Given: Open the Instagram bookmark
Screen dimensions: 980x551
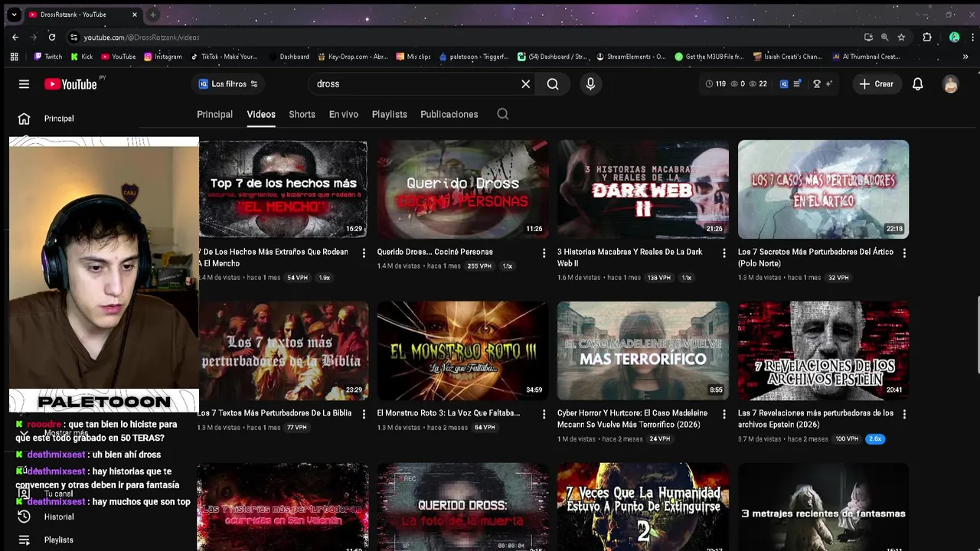Looking at the screenshot, I should coord(162,57).
